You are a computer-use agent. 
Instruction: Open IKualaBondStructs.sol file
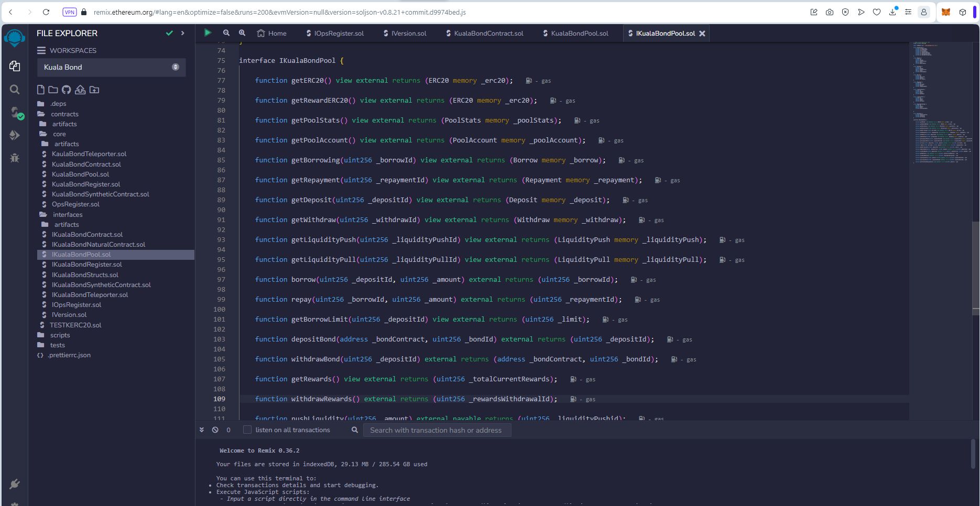(85, 274)
